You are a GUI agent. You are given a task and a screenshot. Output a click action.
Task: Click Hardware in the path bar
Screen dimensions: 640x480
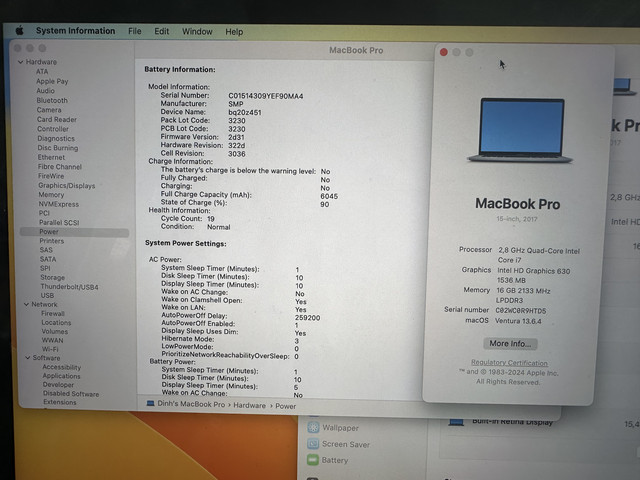tap(249, 406)
